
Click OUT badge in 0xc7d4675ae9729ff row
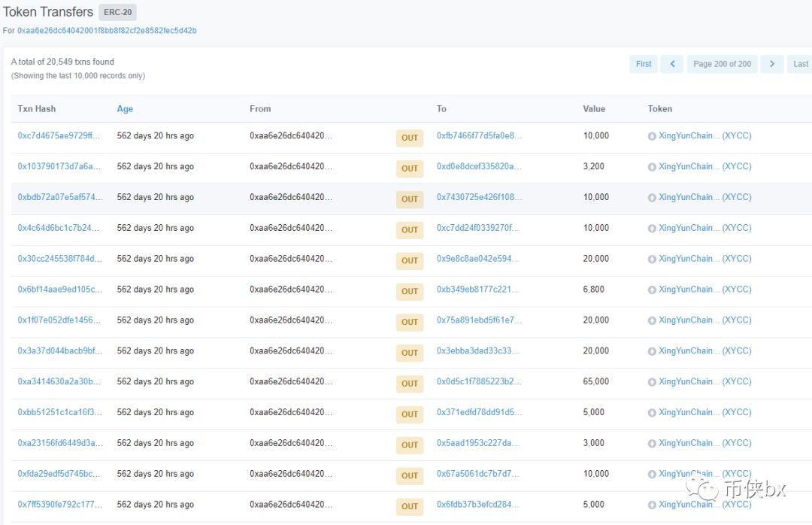coord(410,138)
